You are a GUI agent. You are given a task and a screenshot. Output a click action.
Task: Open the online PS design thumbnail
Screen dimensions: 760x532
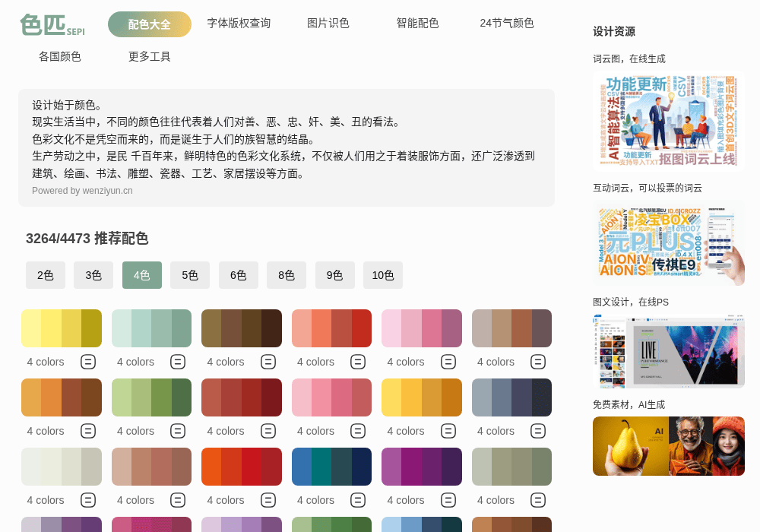668,351
